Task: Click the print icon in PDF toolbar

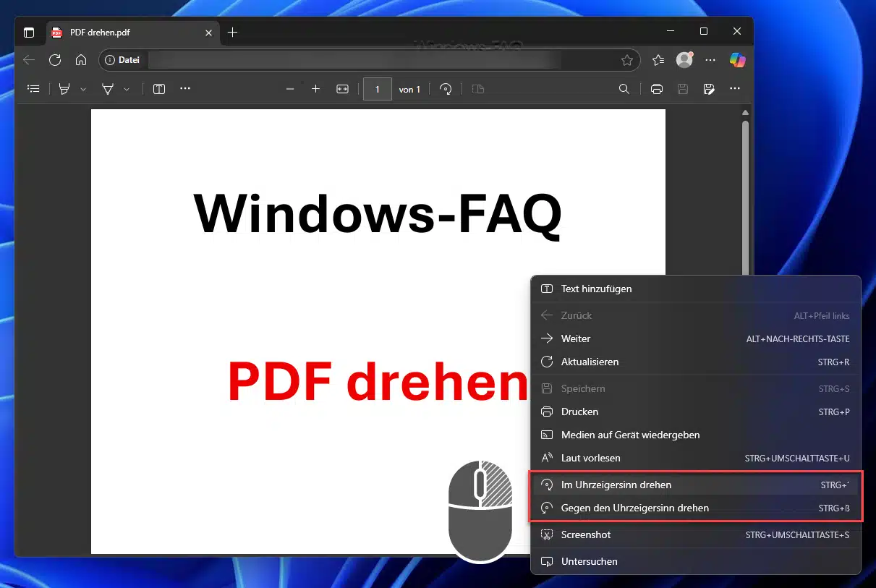Action: click(x=657, y=89)
